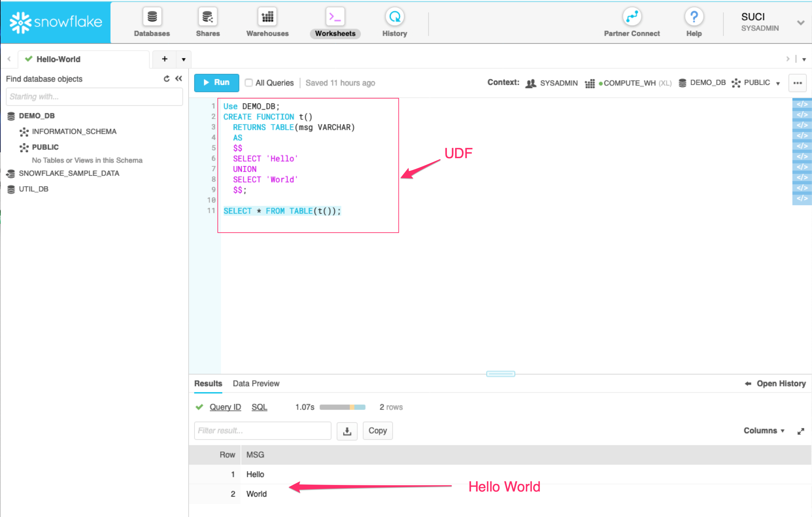
Task: Collapse the database objects sidebar
Action: tap(179, 78)
